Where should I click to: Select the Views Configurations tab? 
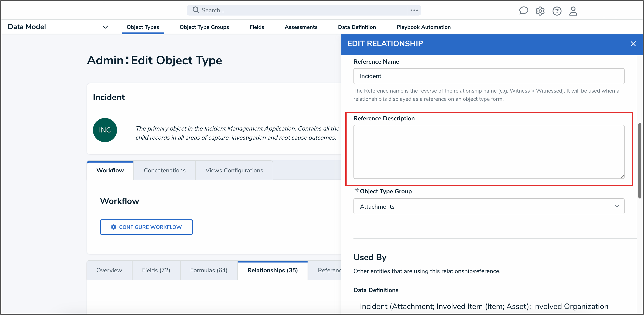pyautogui.click(x=234, y=170)
